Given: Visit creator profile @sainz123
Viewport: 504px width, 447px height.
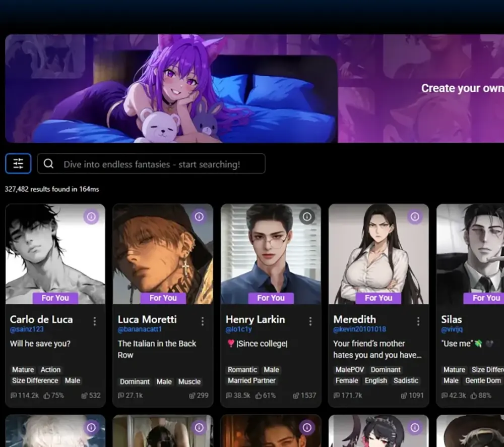Looking at the screenshot, I should coord(27,329).
